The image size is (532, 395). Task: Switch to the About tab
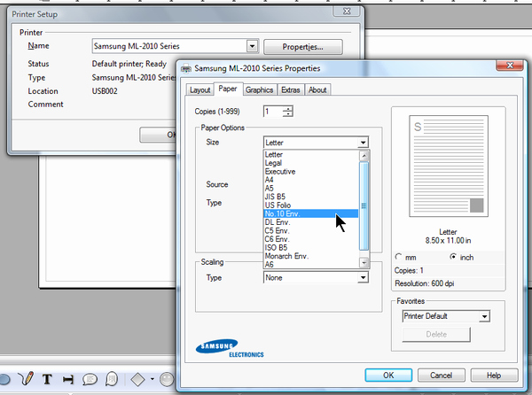317,89
